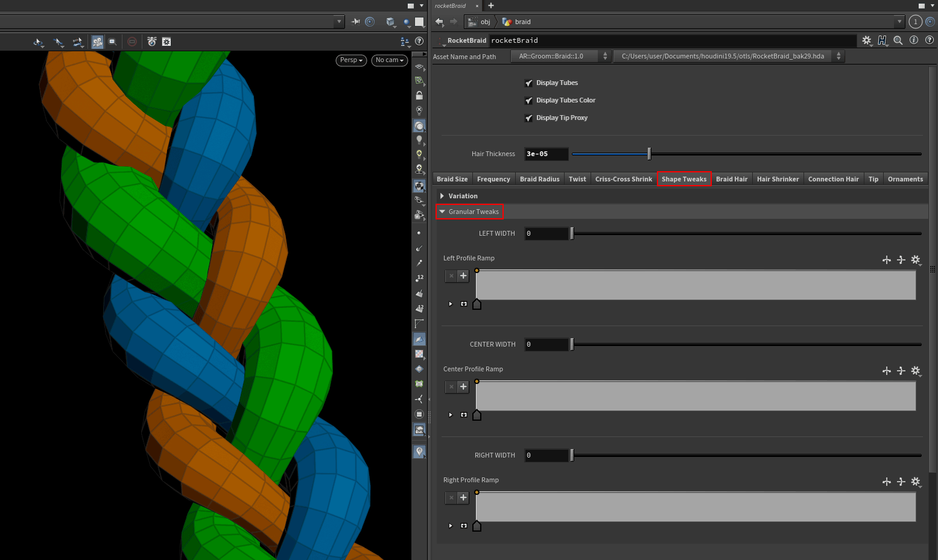Image resolution: width=938 pixels, height=560 pixels.
Task: Open viewport help question mark icon
Action: 419,42
